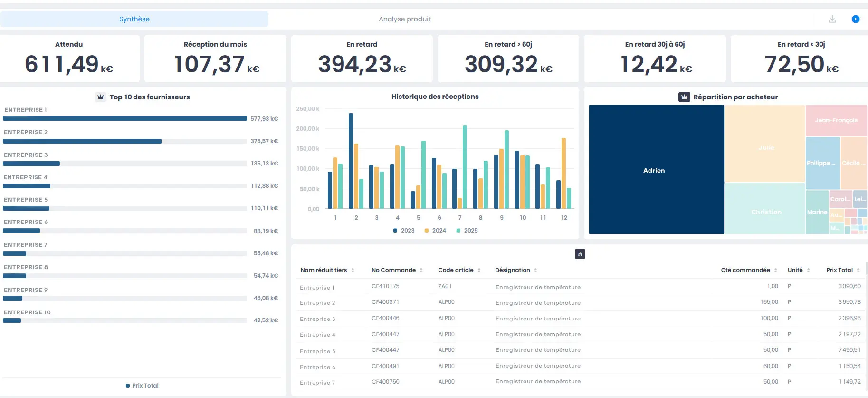The height and width of the screenshot is (398, 868).
Task: Click sort arrows next to Prix Total column
Action: pyautogui.click(x=858, y=270)
